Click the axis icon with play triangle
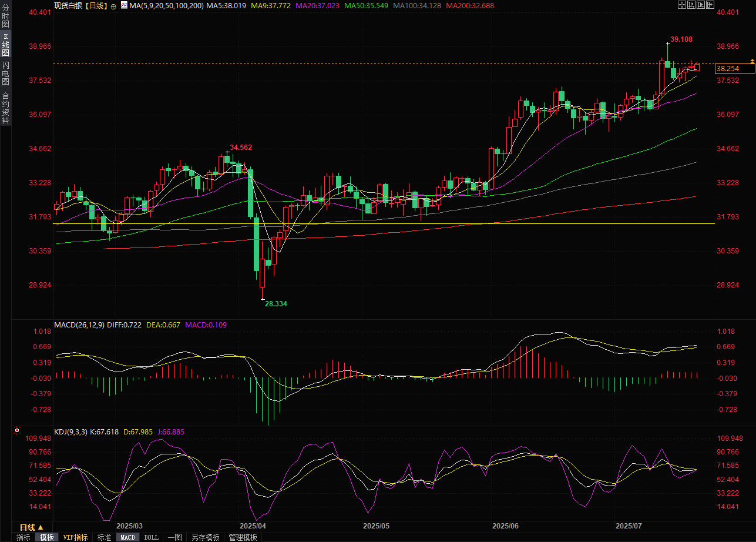The image size is (756, 542). (x=701, y=5)
